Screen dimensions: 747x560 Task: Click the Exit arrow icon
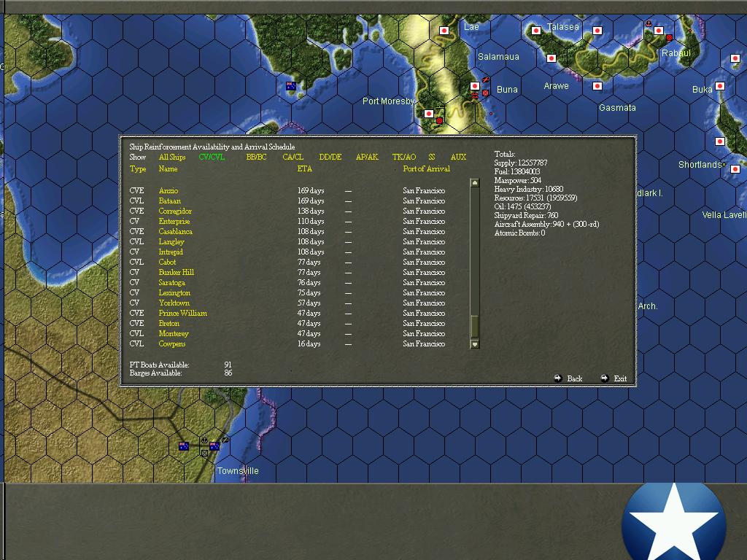coord(605,378)
